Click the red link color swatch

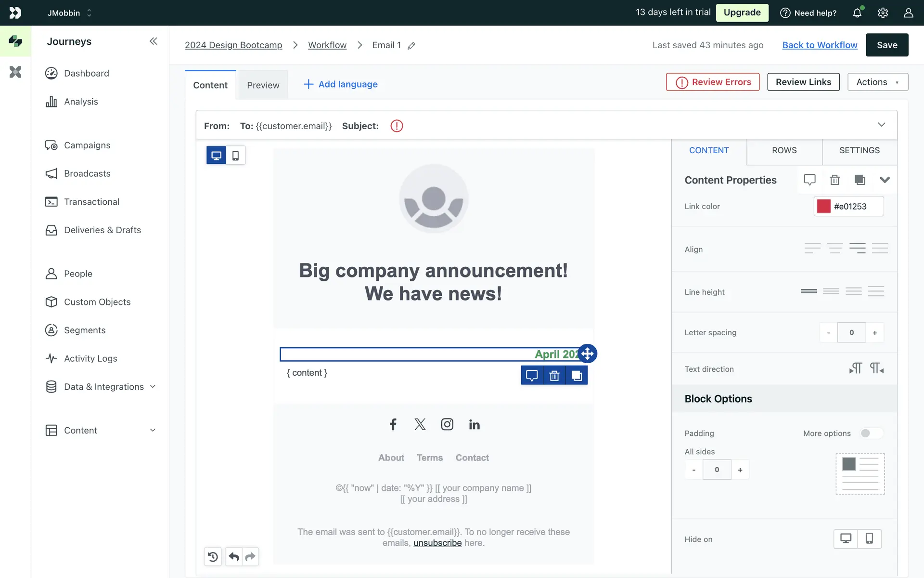(x=823, y=206)
